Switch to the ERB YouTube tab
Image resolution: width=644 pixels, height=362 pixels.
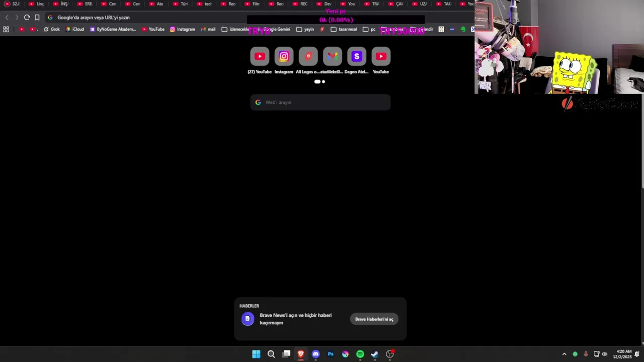coord(84,4)
